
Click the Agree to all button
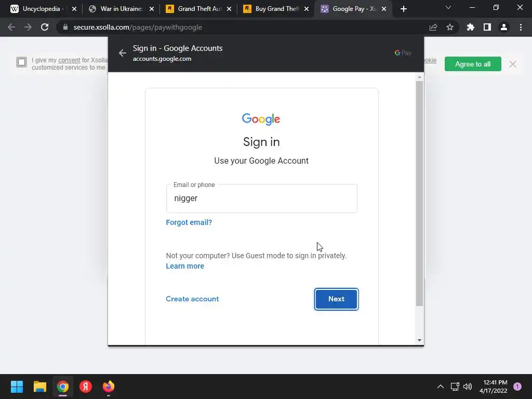click(473, 64)
